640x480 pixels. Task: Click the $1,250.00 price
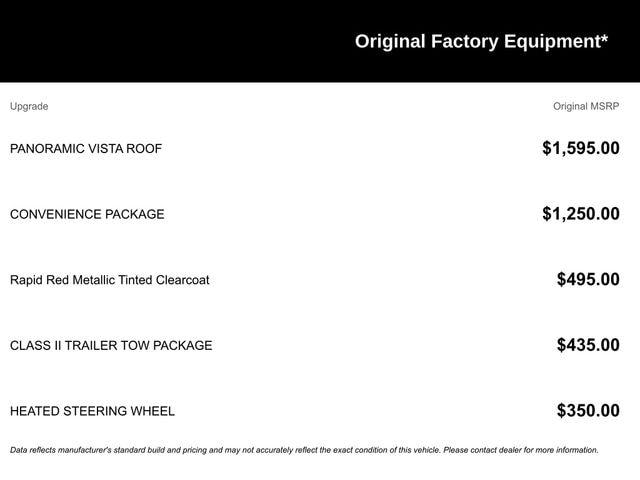(x=580, y=214)
